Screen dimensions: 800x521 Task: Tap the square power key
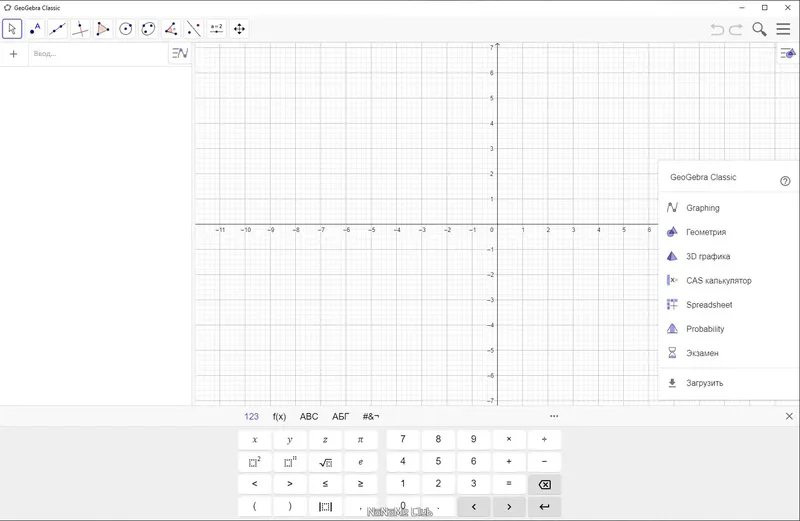click(x=255, y=462)
